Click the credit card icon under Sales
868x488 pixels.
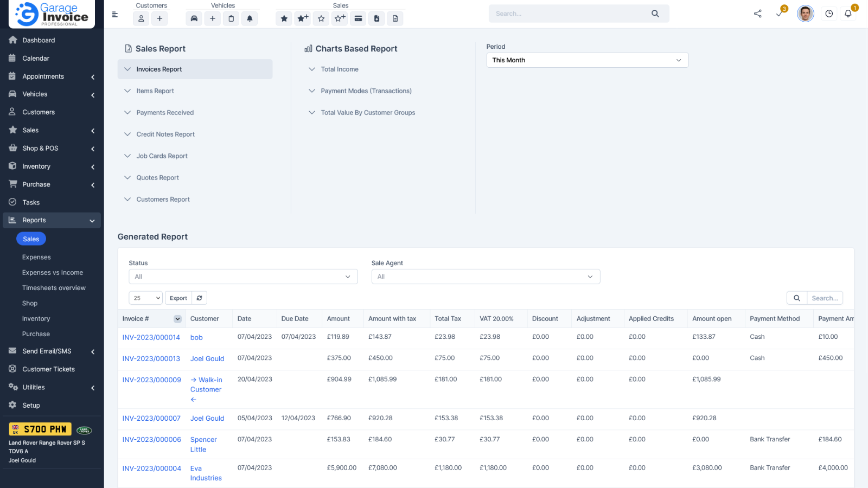pos(358,18)
